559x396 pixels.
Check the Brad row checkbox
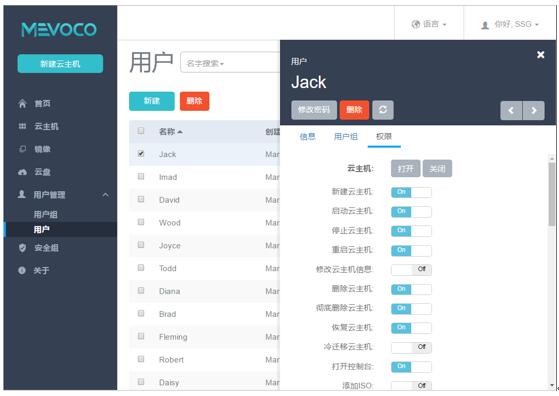tap(141, 313)
